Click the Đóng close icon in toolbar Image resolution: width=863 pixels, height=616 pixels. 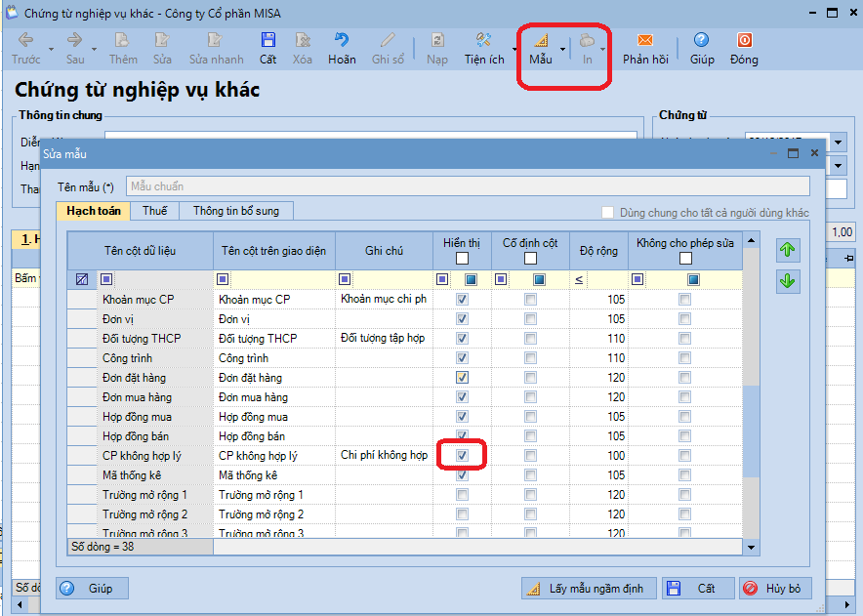click(x=744, y=41)
